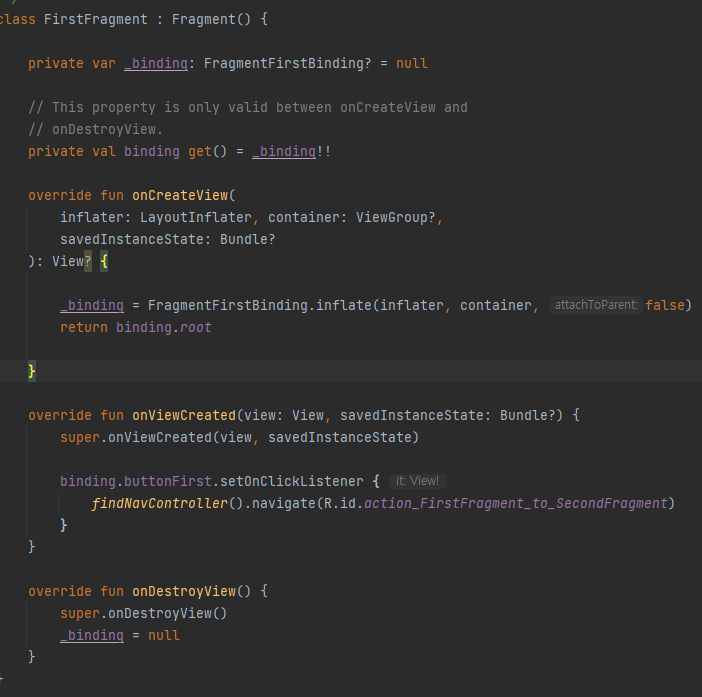Click the return keyword
This screenshot has height=697, width=702.
click(84, 327)
